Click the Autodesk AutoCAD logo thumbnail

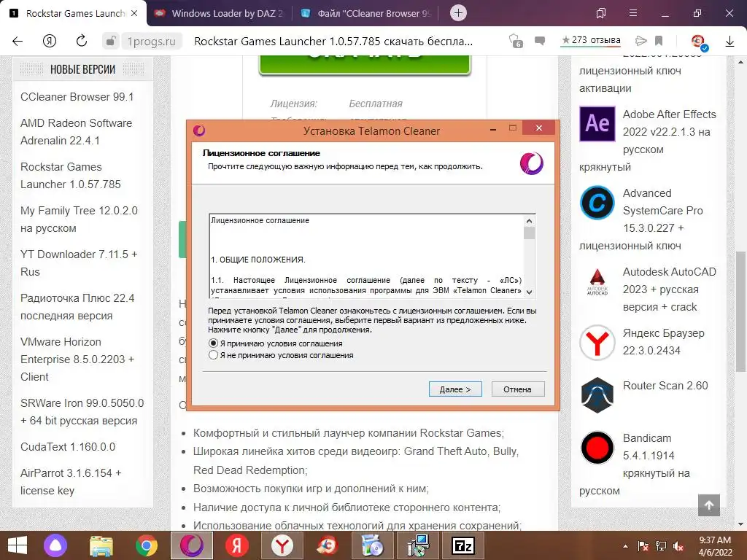[597, 281]
